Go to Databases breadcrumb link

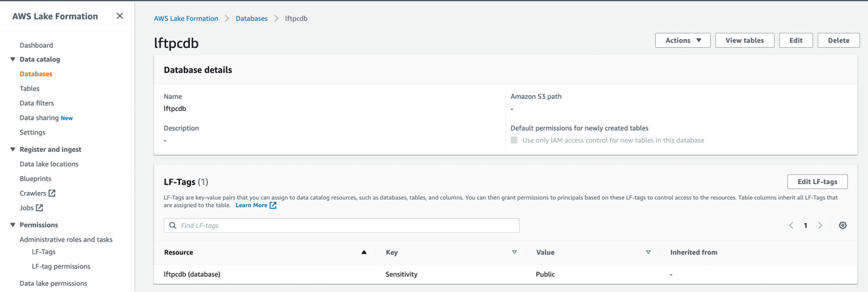point(252,19)
